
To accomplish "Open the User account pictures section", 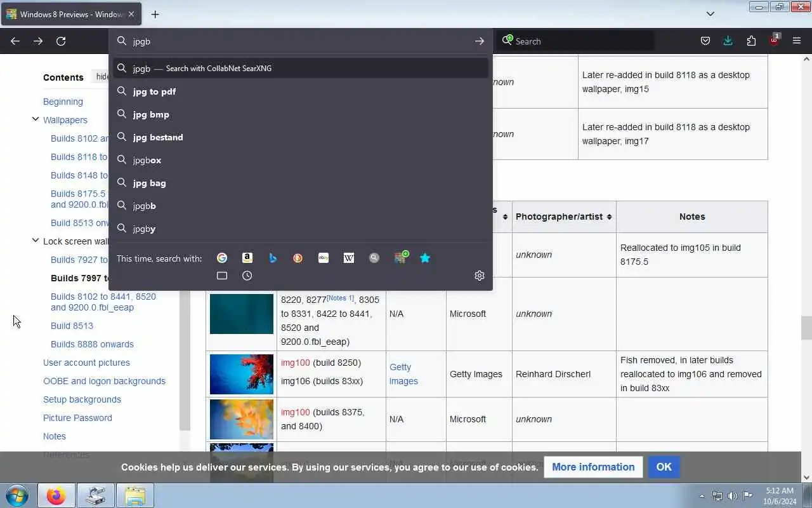I will [86, 363].
